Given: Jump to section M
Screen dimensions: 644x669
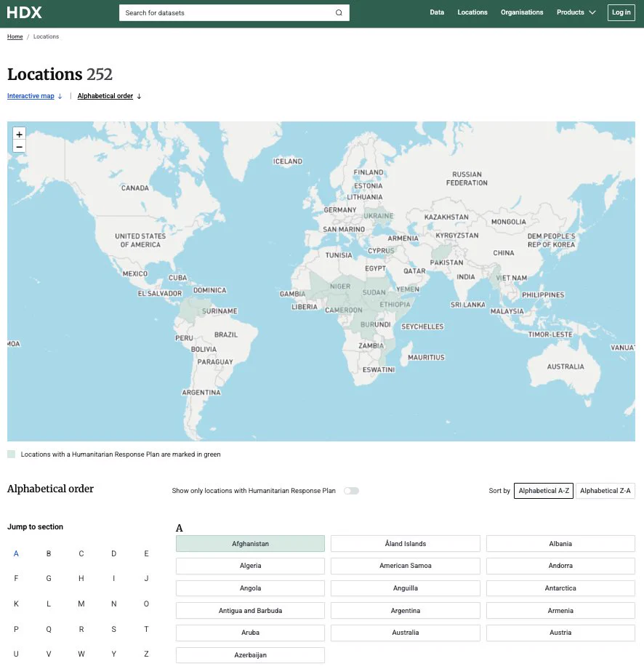Looking at the screenshot, I should (81, 604).
